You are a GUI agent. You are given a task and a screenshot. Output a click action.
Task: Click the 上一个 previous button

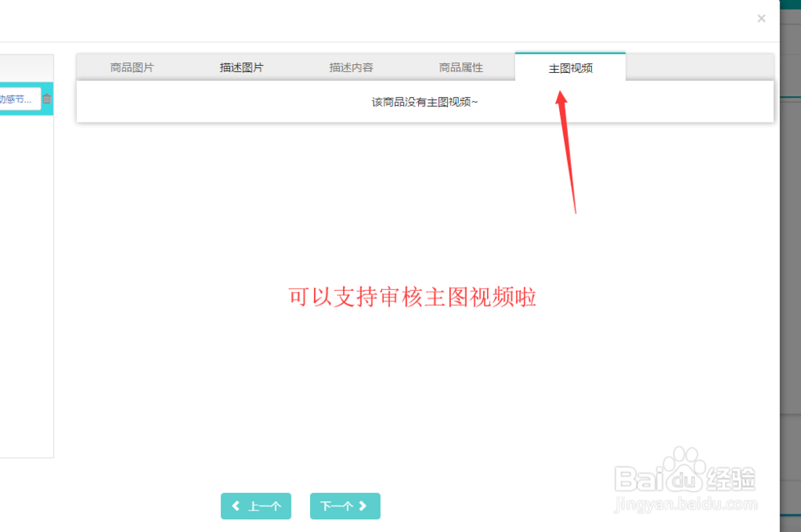pos(256,506)
